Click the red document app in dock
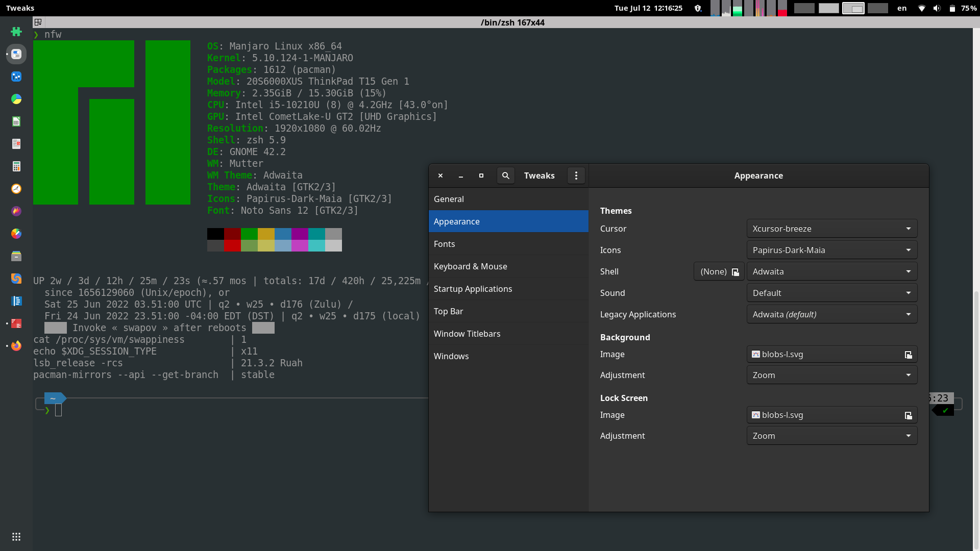This screenshot has height=551, width=980. pos(16,323)
